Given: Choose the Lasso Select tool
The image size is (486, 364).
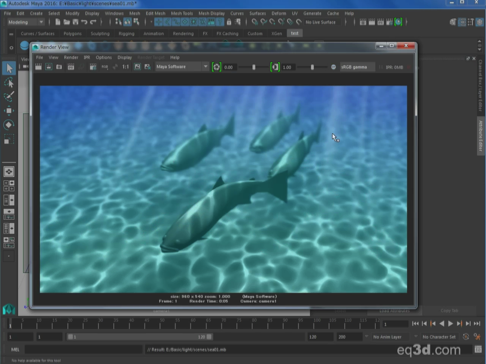Looking at the screenshot, I should tap(9, 82).
